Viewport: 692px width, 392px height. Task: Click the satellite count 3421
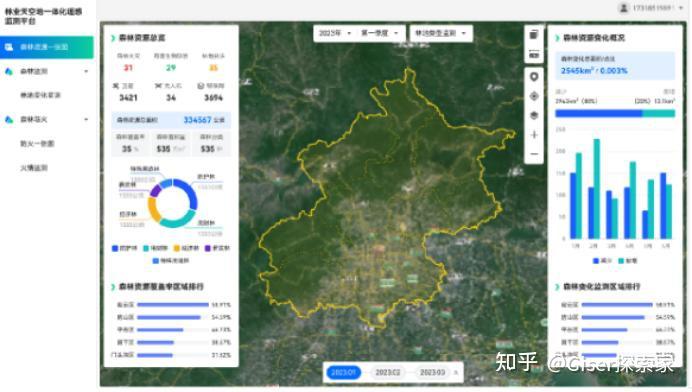click(128, 98)
